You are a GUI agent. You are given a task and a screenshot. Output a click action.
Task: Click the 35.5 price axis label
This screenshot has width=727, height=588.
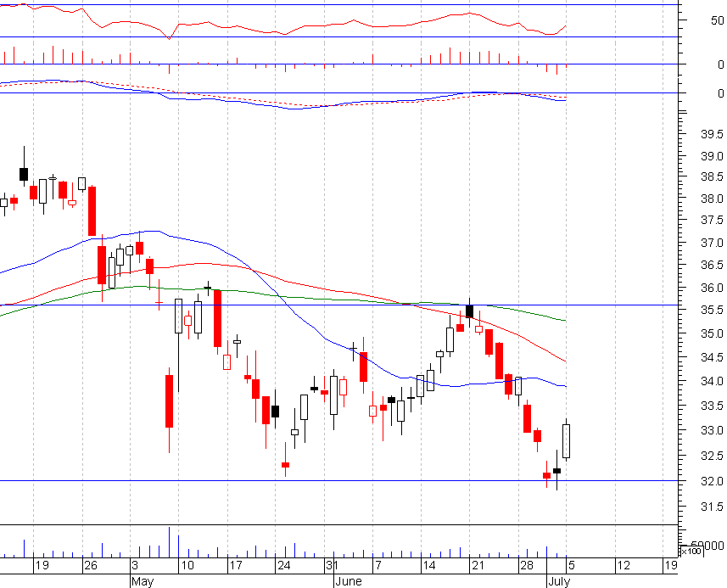712,311
